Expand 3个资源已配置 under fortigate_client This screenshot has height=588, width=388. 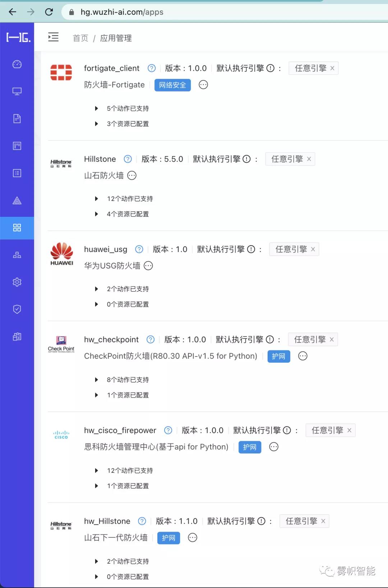coord(96,124)
